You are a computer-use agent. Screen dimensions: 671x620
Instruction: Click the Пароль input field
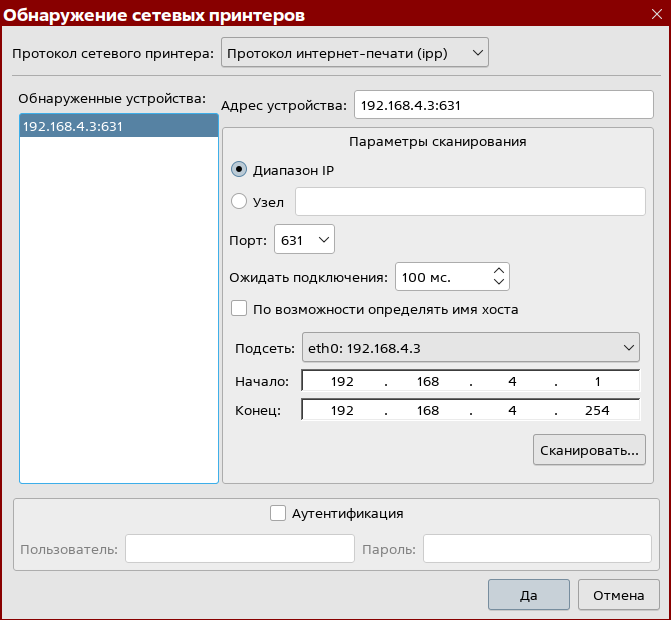point(537,549)
